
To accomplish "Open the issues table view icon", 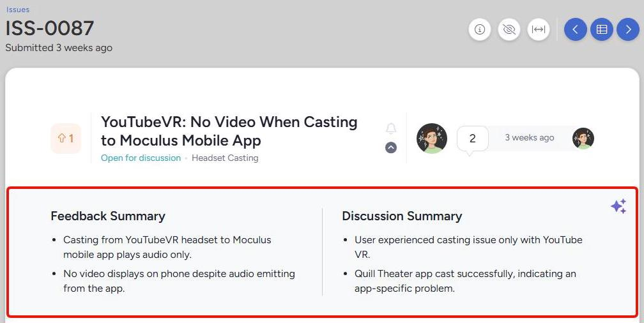I will (601, 29).
